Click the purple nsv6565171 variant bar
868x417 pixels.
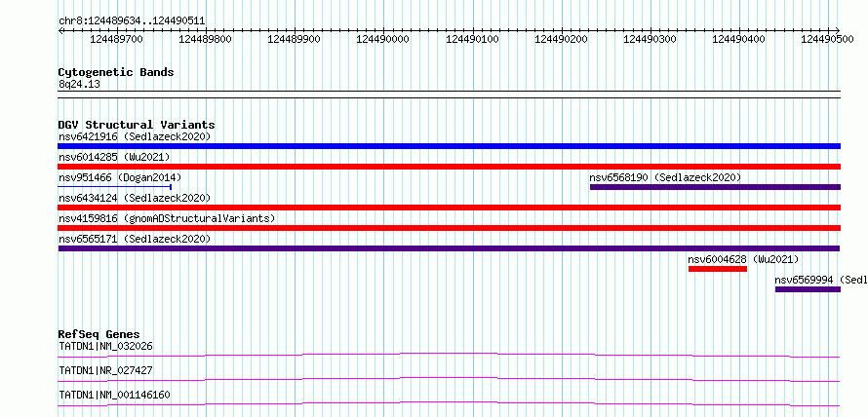click(449, 248)
